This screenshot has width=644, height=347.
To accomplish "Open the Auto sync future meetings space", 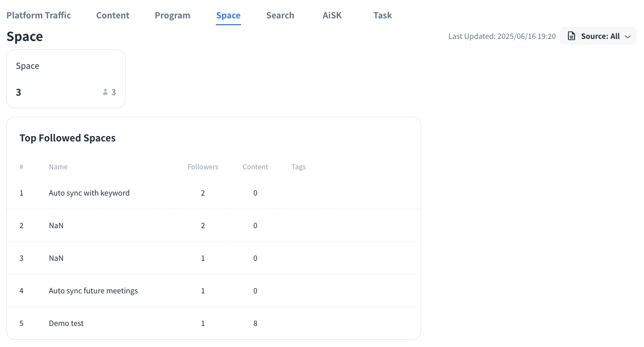I will point(93,291).
